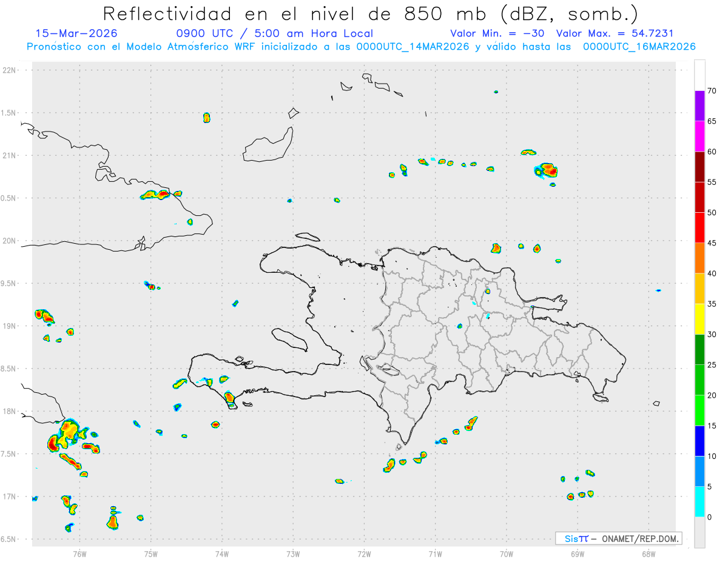The height and width of the screenshot is (562, 728).
Task: Select the date label 15-Mar-2026
Action: 76,33
